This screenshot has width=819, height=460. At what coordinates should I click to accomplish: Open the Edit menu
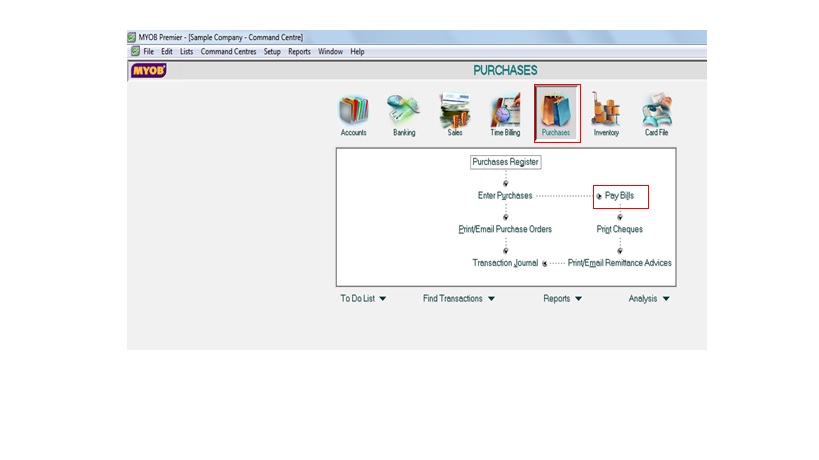tap(167, 52)
